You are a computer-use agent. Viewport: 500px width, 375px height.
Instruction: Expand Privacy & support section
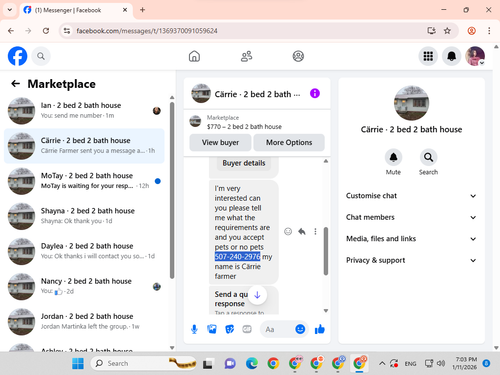click(x=411, y=260)
